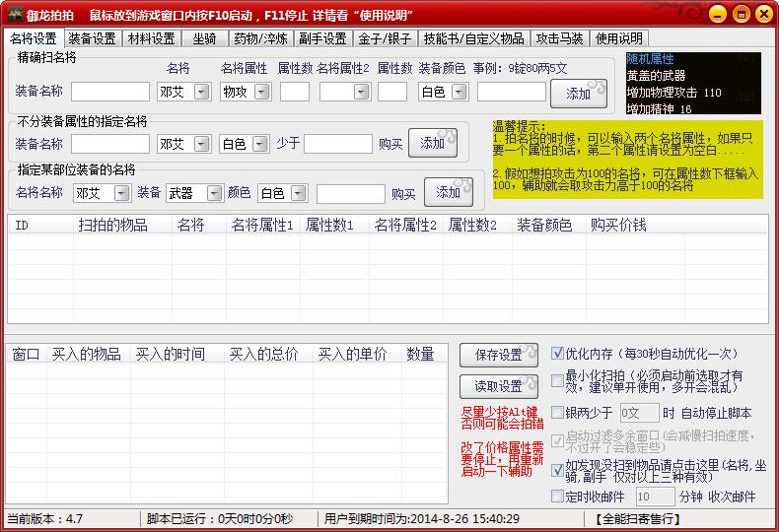Open the 技能书/自定义物品 tab
Screen dimensions: 779x532
[x=474, y=38]
